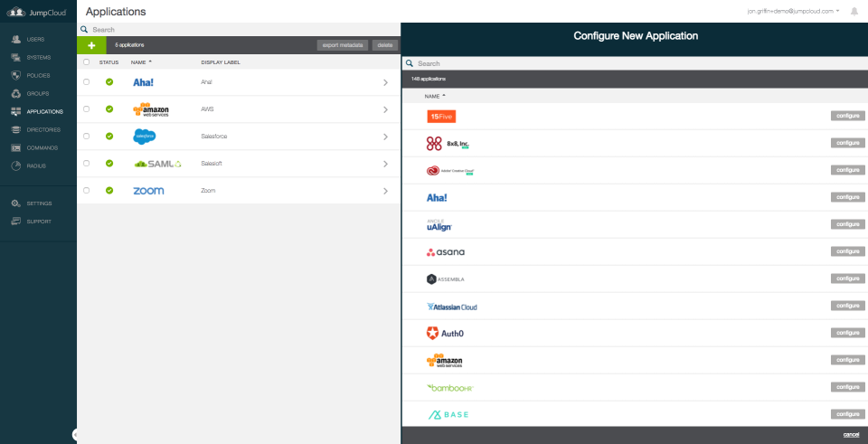Check the Zoom row checkbox
The image size is (868, 444).
(87, 191)
